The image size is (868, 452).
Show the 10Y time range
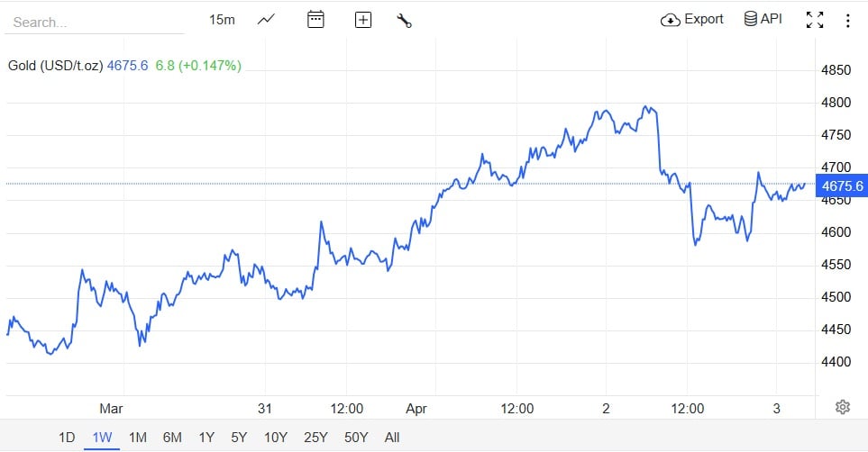275,438
